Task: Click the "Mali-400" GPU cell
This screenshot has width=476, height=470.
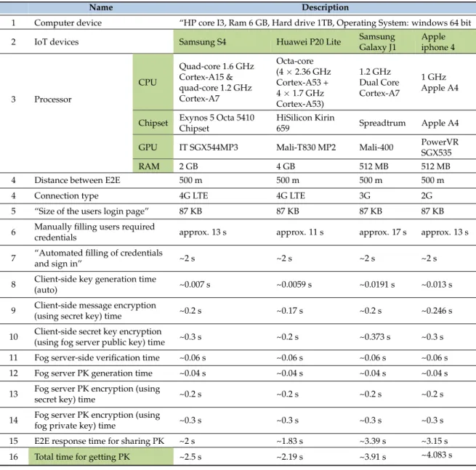Action: pos(376,147)
